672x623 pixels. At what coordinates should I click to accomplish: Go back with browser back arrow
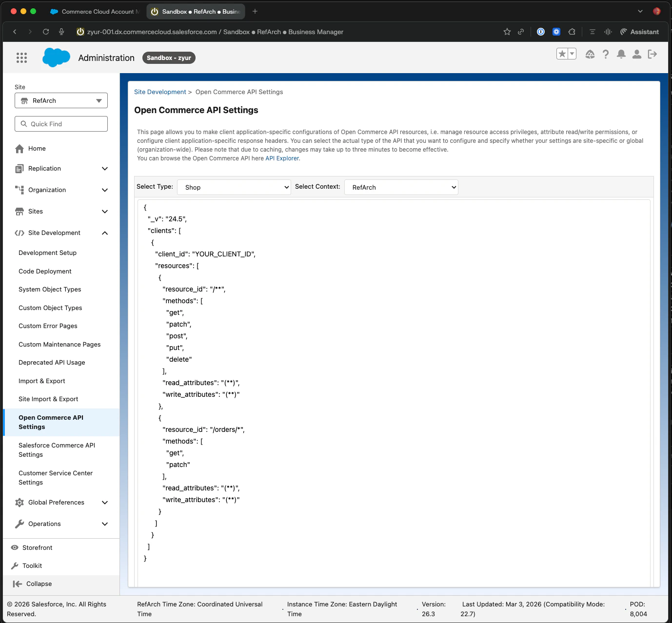coord(15,32)
